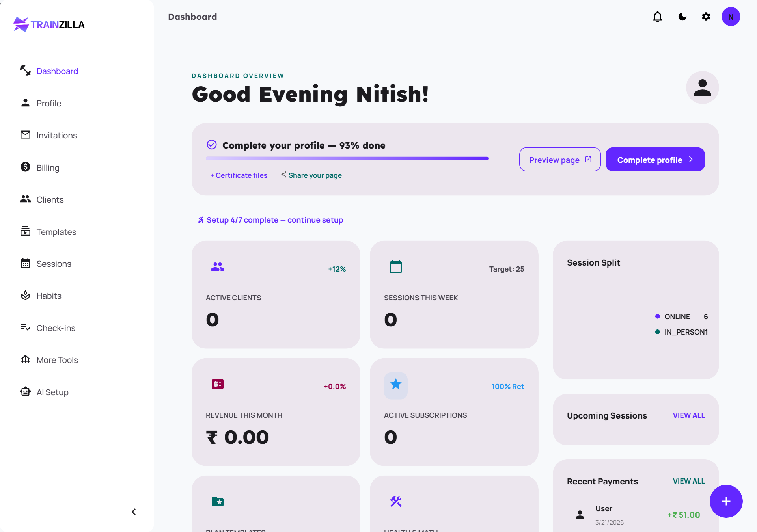Toggle dark mode with moon icon

click(682, 17)
